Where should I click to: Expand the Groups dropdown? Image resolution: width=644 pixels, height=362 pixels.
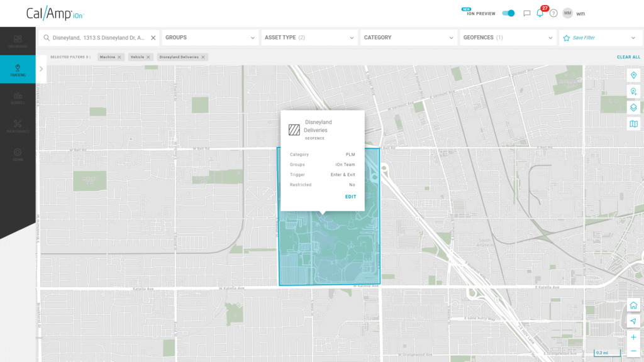(210, 37)
